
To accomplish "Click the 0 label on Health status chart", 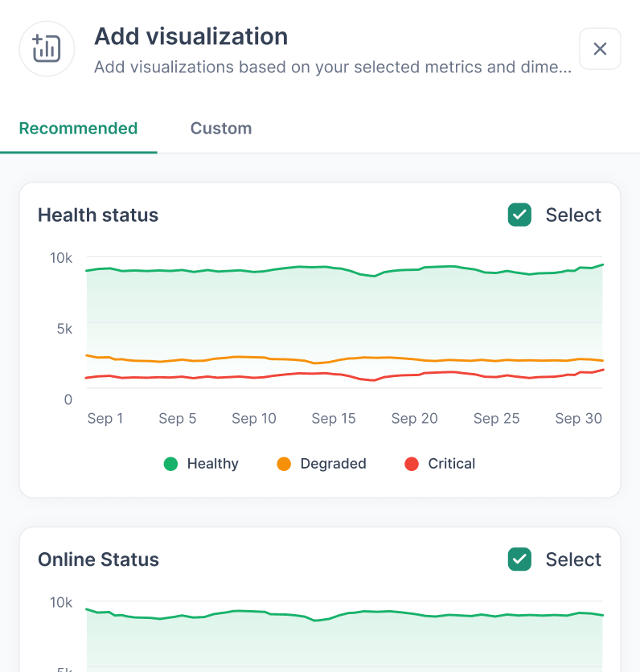I will pyautogui.click(x=68, y=400).
